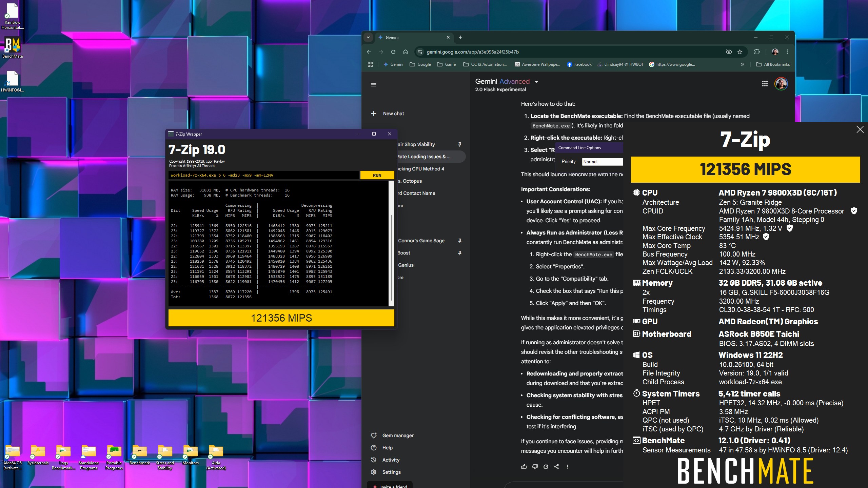Screen dimensions: 868x488
Task: Open the BenchMate desktop shortcut
Action: tap(13, 47)
